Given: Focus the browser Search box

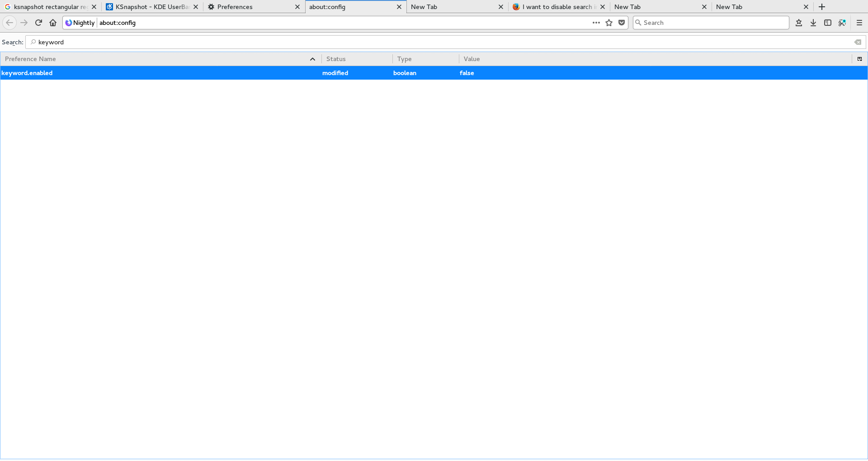Looking at the screenshot, I should [x=711, y=23].
